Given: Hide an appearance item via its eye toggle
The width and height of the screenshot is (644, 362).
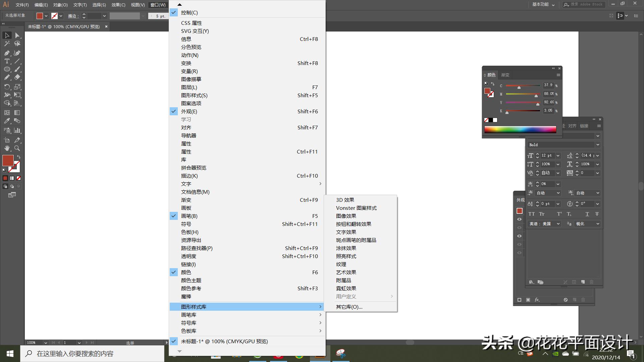Looking at the screenshot, I should [x=520, y=219].
